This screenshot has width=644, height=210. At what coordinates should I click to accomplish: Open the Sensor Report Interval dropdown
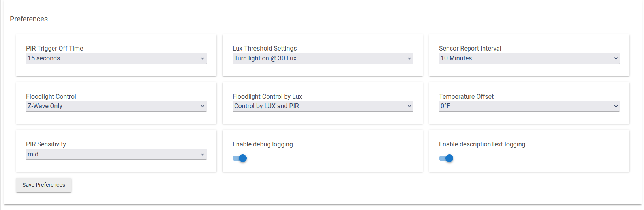pyautogui.click(x=529, y=58)
